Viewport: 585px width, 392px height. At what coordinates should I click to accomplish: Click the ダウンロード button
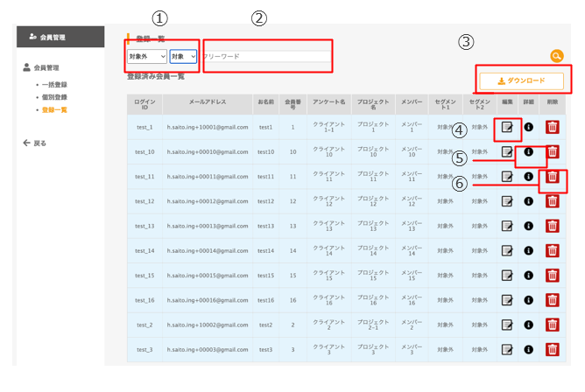coord(522,80)
